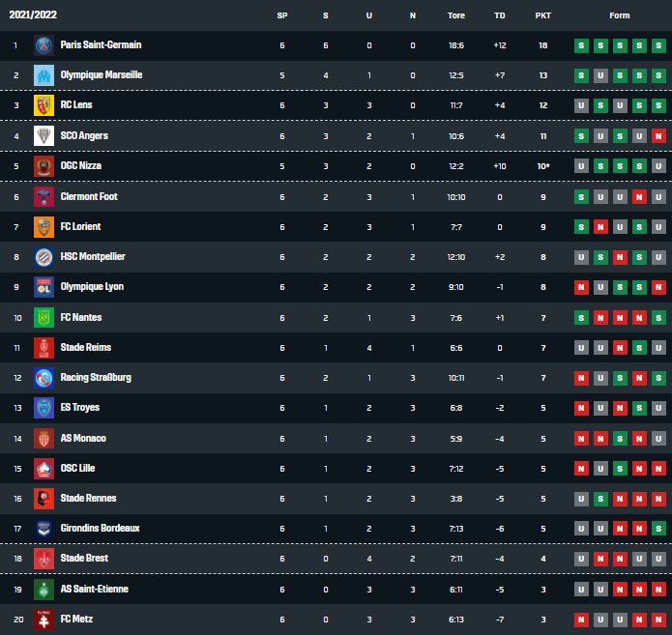Select the Girondins Bordeaux team name
The width and height of the screenshot is (672, 635).
[x=100, y=529]
